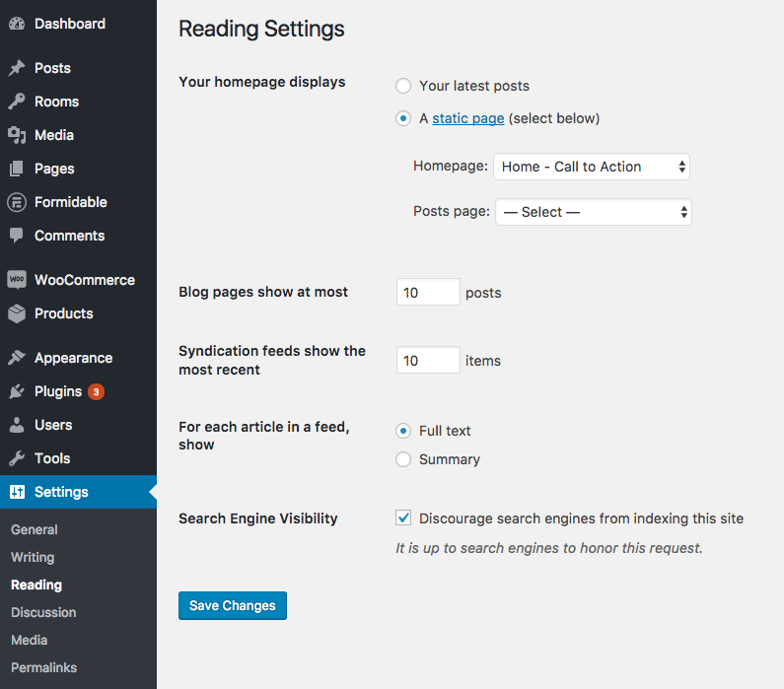Click the Dashboard gauge icon
Viewport: 784px width, 689px height.
[x=17, y=24]
